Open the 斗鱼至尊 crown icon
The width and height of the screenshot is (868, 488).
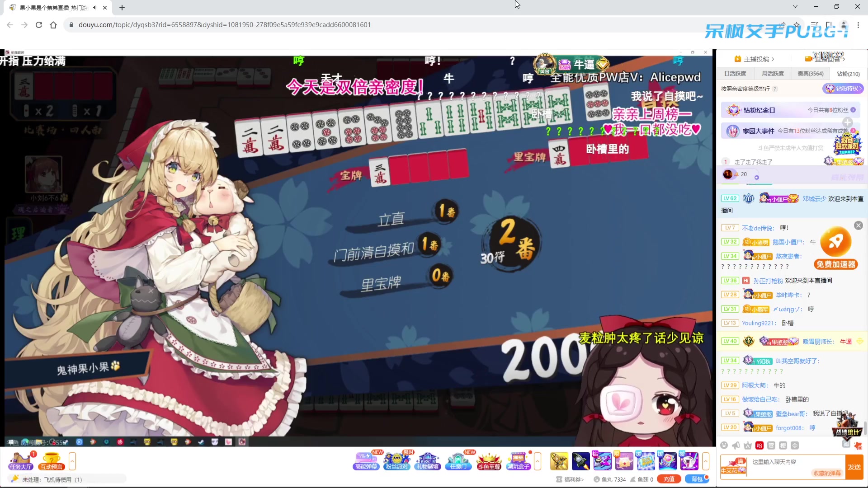[x=489, y=461]
